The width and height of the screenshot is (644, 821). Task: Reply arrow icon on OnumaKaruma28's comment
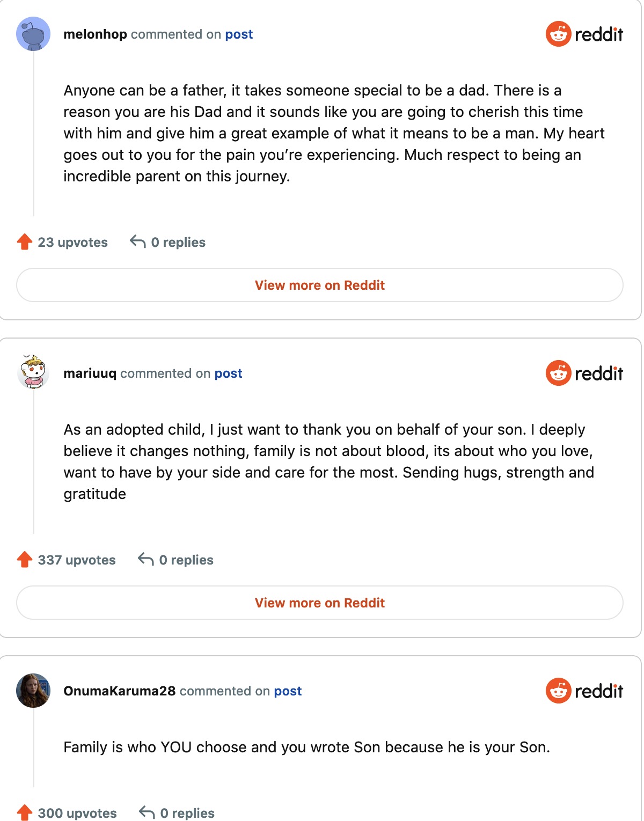point(147,812)
